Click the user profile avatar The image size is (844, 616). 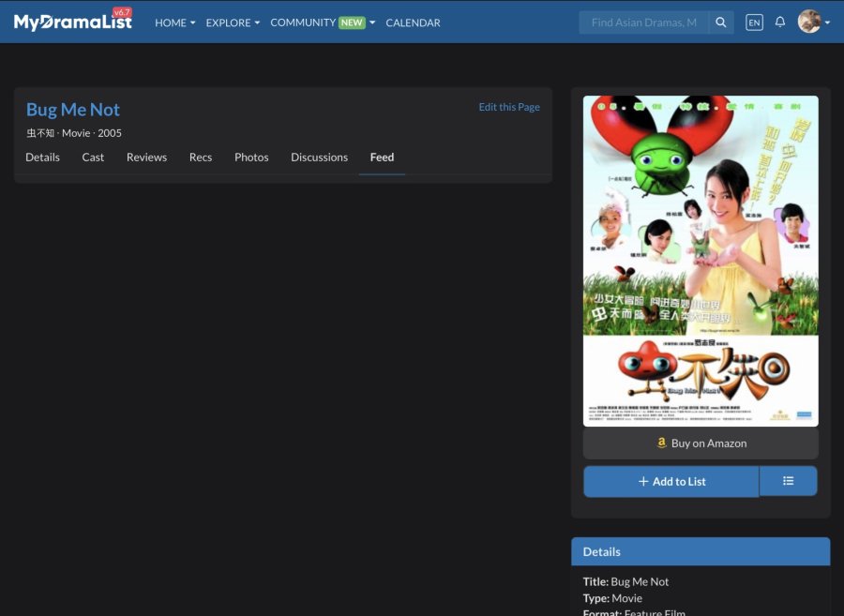click(x=809, y=22)
